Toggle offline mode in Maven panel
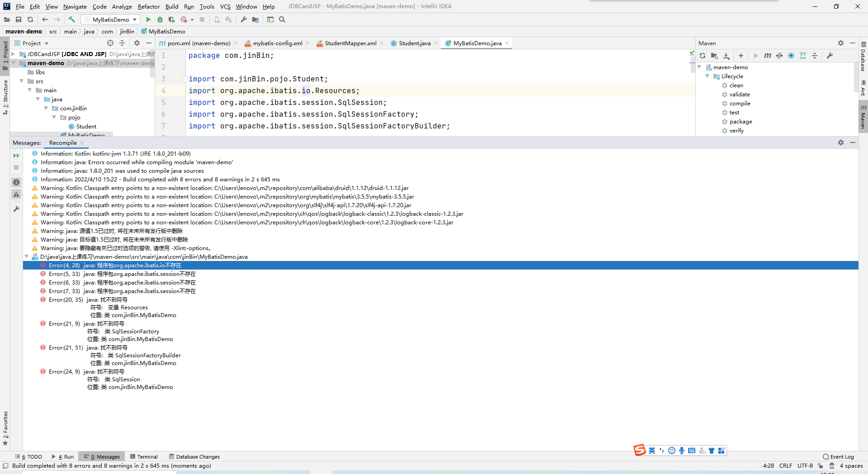This screenshot has width=868, height=474. pos(792,56)
